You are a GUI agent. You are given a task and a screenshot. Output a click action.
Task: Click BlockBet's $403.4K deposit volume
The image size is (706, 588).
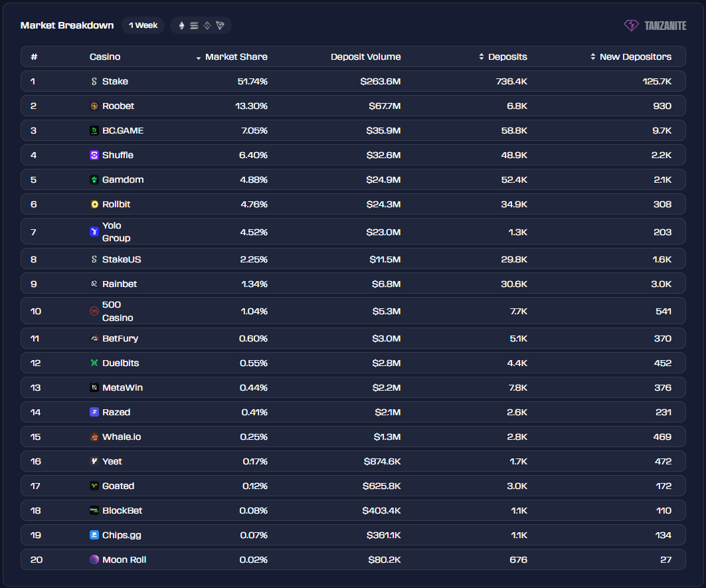pos(381,510)
